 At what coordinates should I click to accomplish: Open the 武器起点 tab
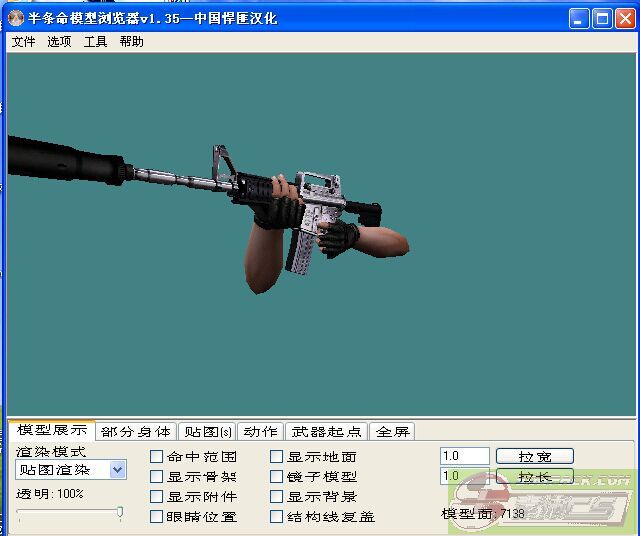(327, 432)
